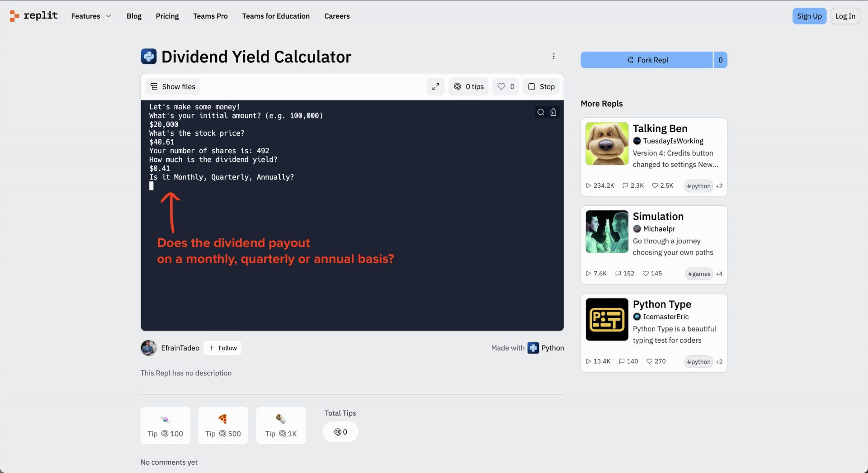Open the Simulation thumbnail
868x473 pixels.
(607, 232)
